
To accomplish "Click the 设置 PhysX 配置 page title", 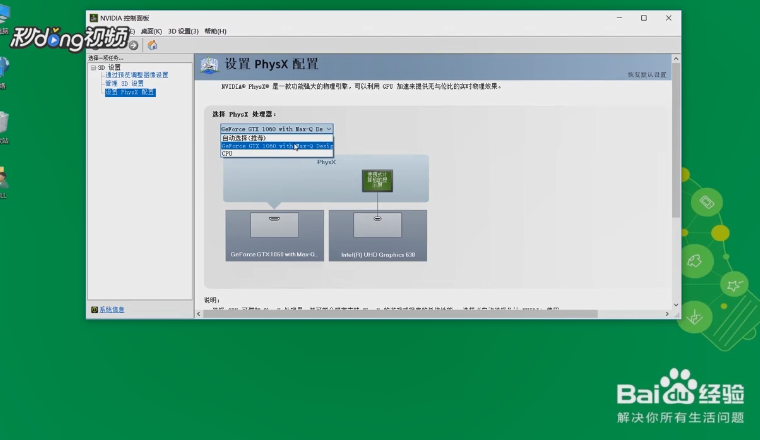I will pyautogui.click(x=271, y=64).
